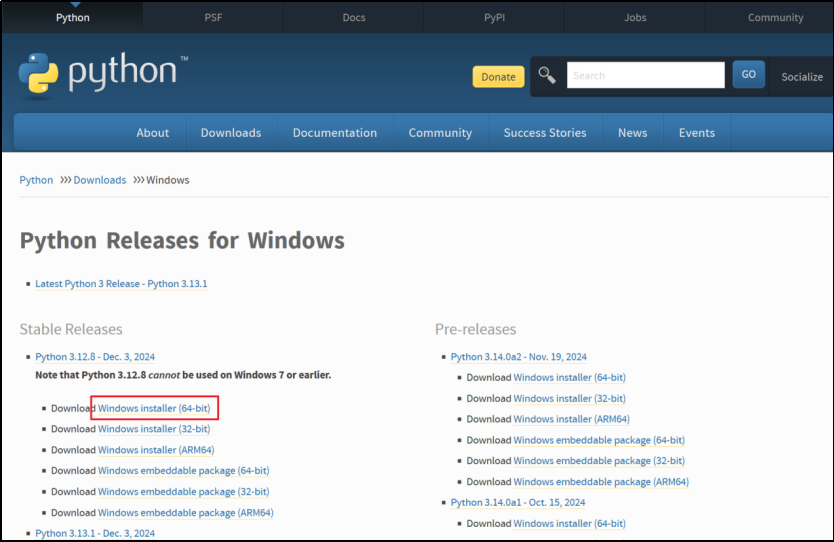Image resolution: width=834 pixels, height=542 pixels.
Task: Click the Python Releases for Windows heading
Action: point(182,240)
